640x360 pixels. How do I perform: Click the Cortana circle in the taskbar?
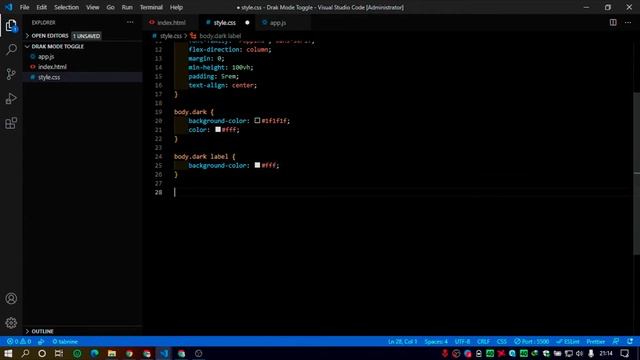[42, 353]
